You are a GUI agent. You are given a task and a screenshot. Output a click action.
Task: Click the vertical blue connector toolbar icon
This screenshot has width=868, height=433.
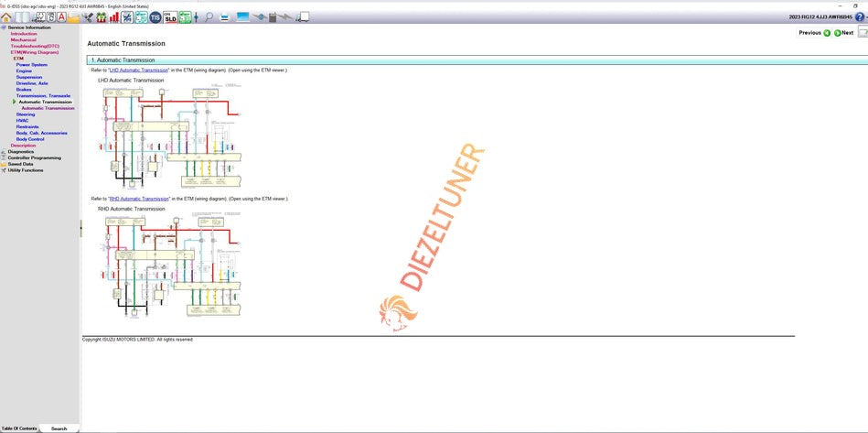coord(196,17)
